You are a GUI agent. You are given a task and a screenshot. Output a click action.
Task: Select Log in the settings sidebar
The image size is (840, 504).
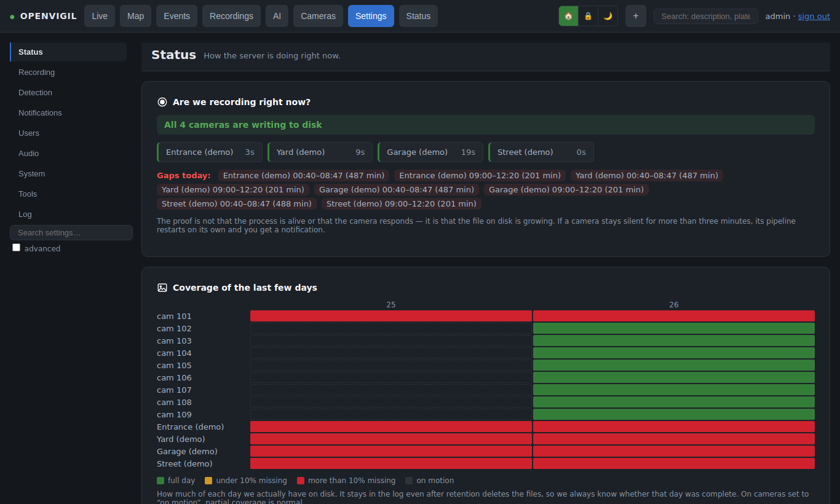pyautogui.click(x=68, y=215)
